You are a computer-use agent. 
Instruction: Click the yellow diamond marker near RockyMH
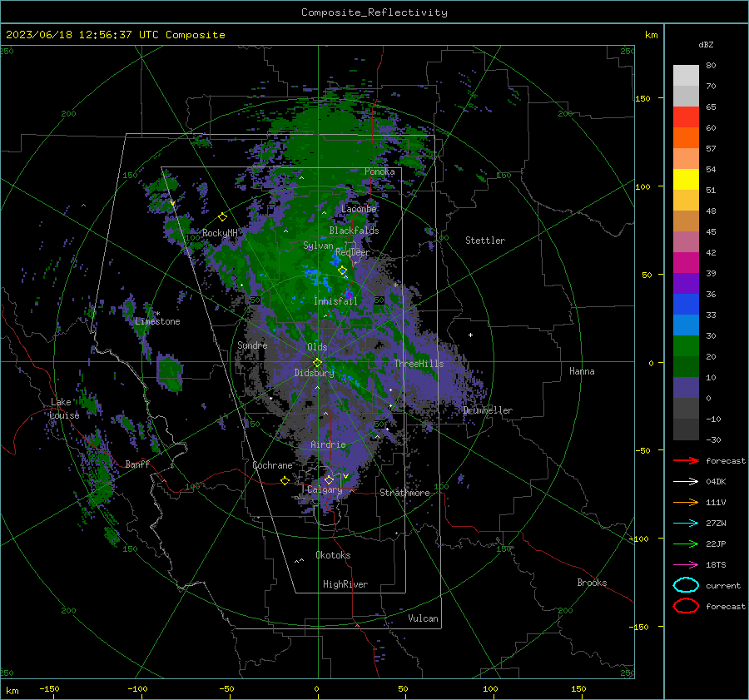pyautogui.click(x=222, y=217)
